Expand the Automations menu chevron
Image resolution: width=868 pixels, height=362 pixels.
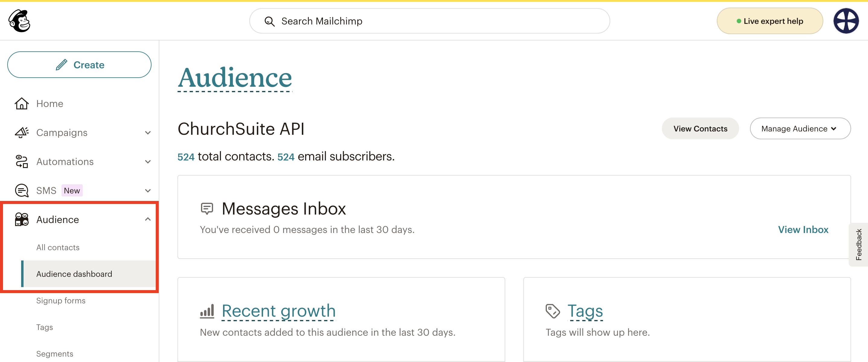148,162
